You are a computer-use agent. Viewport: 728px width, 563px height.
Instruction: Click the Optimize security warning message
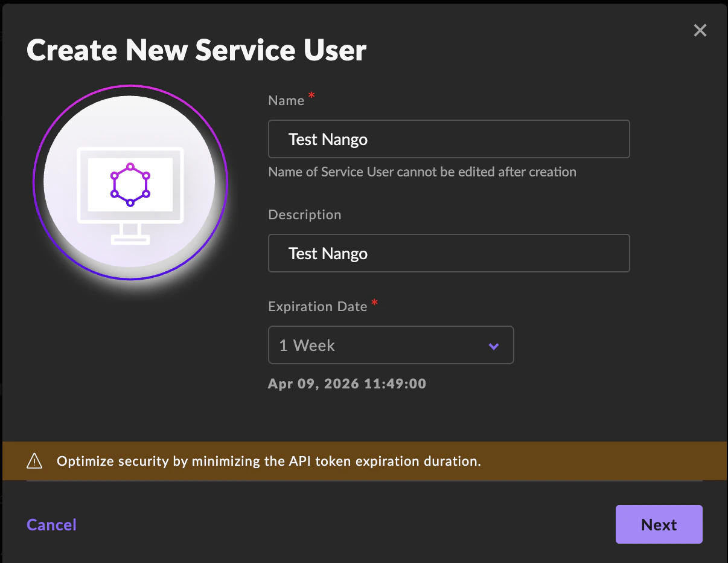[x=269, y=461]
